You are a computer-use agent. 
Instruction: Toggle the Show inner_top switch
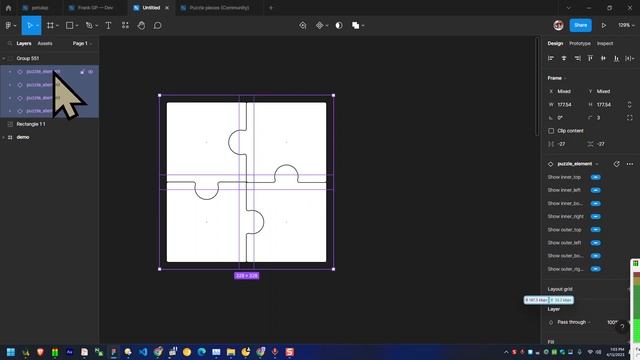pos(596,177)
